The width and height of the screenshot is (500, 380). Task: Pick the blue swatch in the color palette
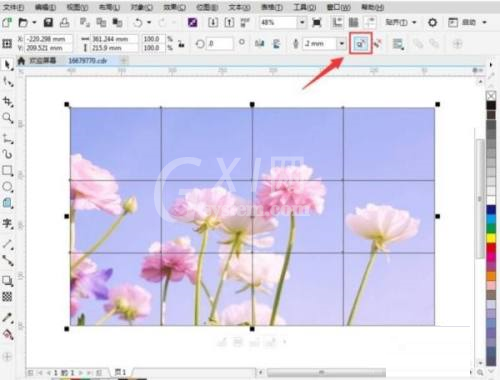tap(491, 210)
